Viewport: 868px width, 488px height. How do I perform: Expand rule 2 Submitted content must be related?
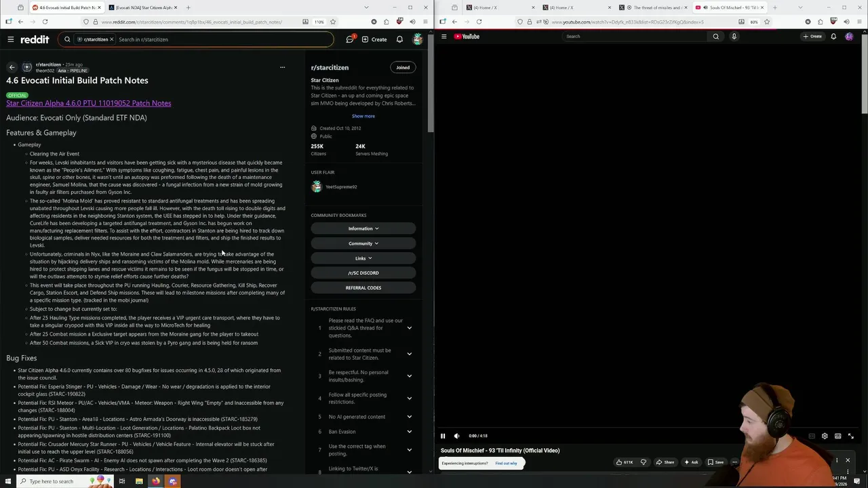(x=409, y=354)
